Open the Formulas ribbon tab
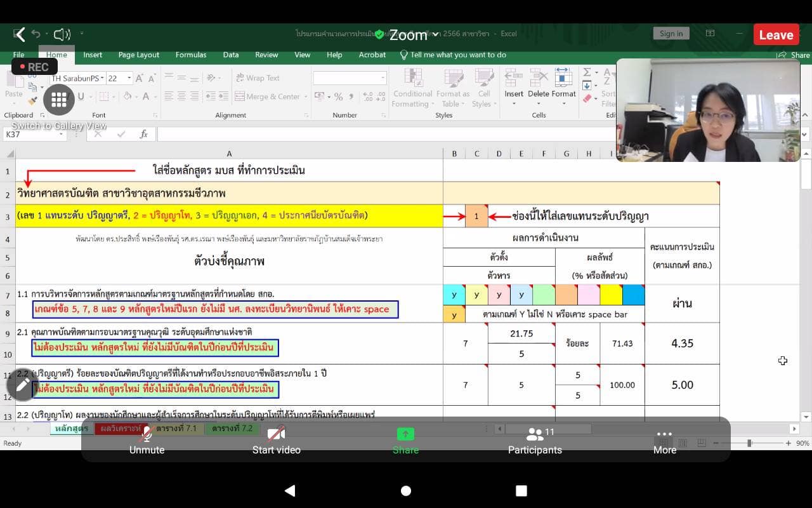 191,55
